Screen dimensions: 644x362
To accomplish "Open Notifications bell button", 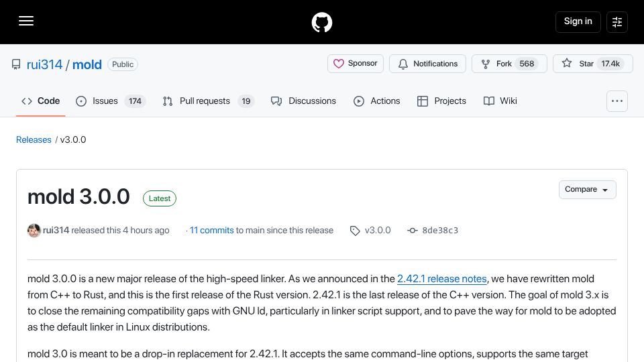I will [x=427, y=64].
